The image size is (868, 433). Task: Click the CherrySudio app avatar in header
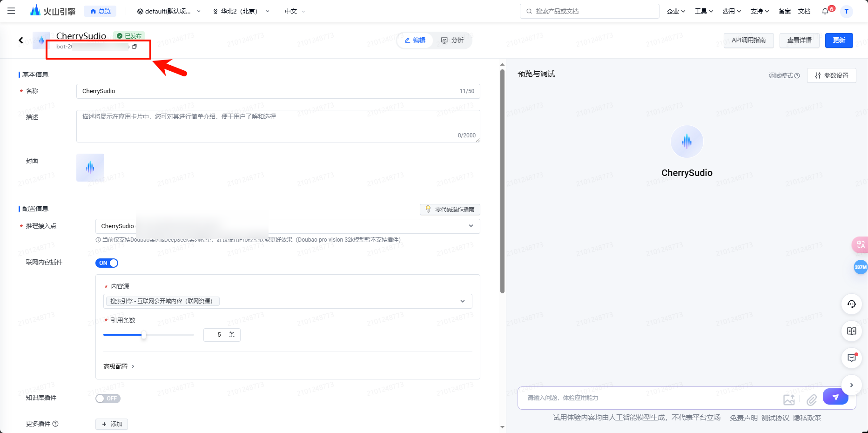click(41, 41)
